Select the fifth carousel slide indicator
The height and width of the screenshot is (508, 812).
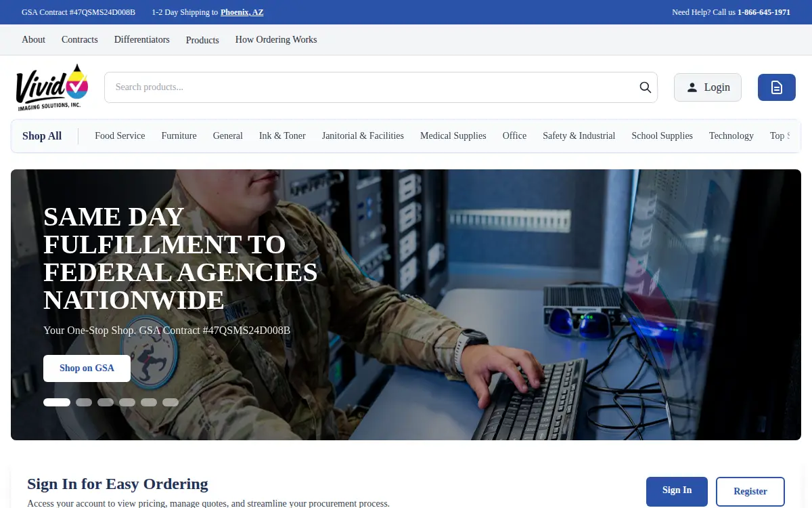(149, 402)
